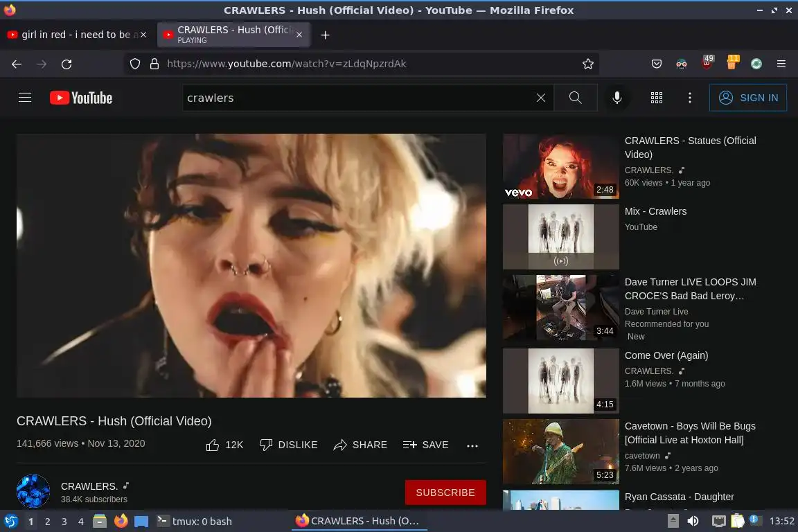Search with your voice microphone
Image resolution: width=798 pixels, height=532 pixels.
[617, 98]
